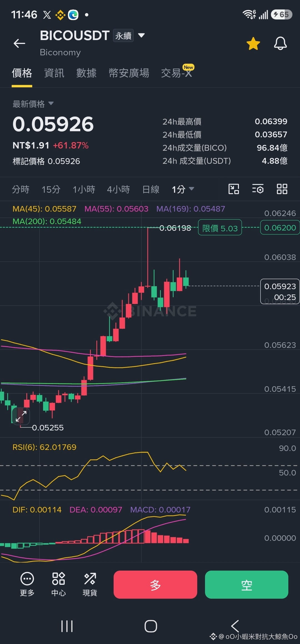This screenshot has height=644, width=300.
Task: Tap the MACD: 0.00017 label
Action: click(x=160, y=510)
